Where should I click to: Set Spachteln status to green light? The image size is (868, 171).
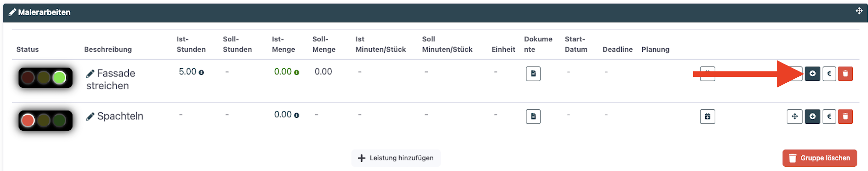click(x=59, y=120)
